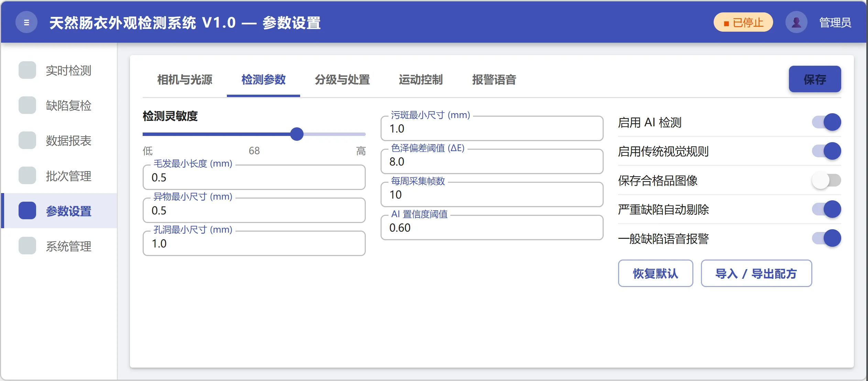Focus the AI 置信度阈值 field

pos(492,227)
